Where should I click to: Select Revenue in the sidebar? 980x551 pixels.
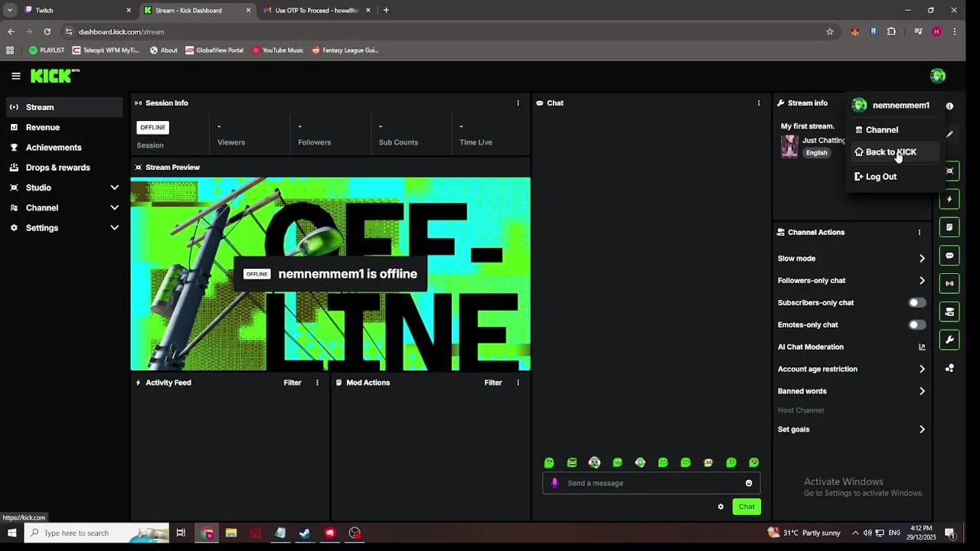[64, 127]
